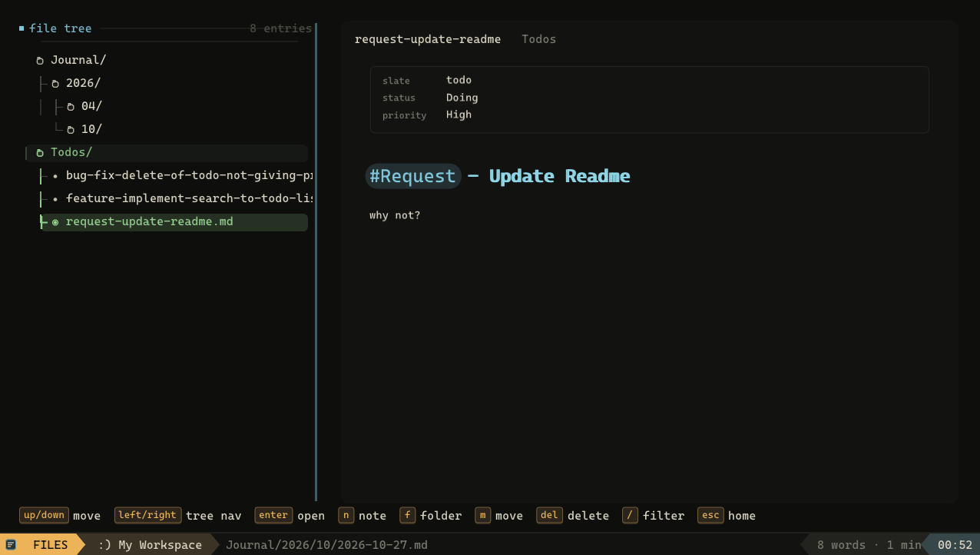Click the FILES mode icon in status bar
Viewport: 980px width, 555px height.
pos(11,545)
